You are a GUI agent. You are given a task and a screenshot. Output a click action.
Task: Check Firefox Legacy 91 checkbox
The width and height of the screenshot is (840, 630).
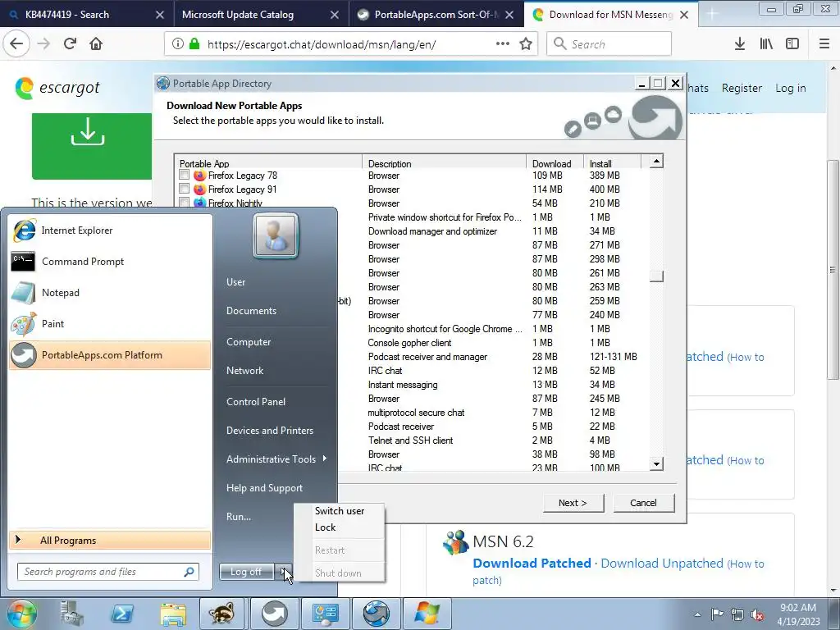click(185, 189)
